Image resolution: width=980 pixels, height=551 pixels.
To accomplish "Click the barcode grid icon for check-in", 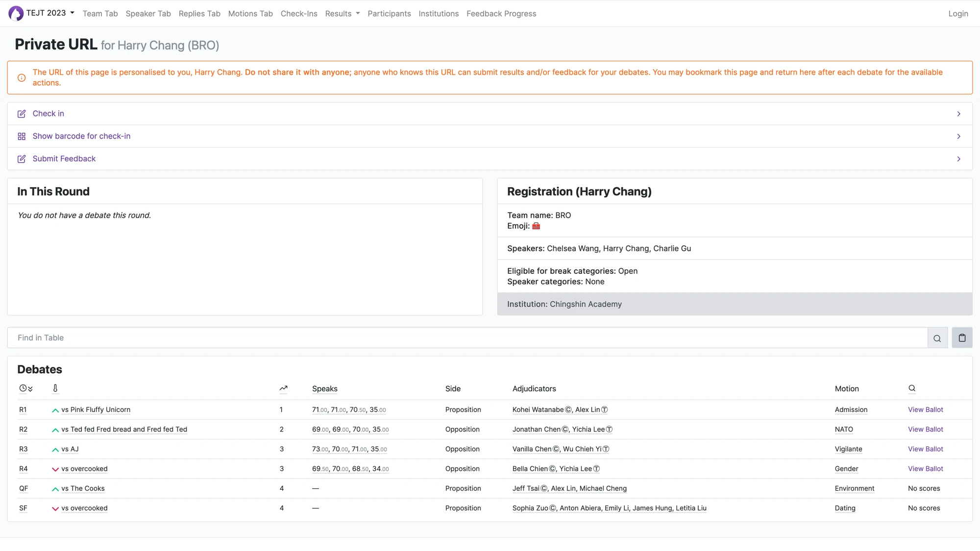I will [22, 136].
